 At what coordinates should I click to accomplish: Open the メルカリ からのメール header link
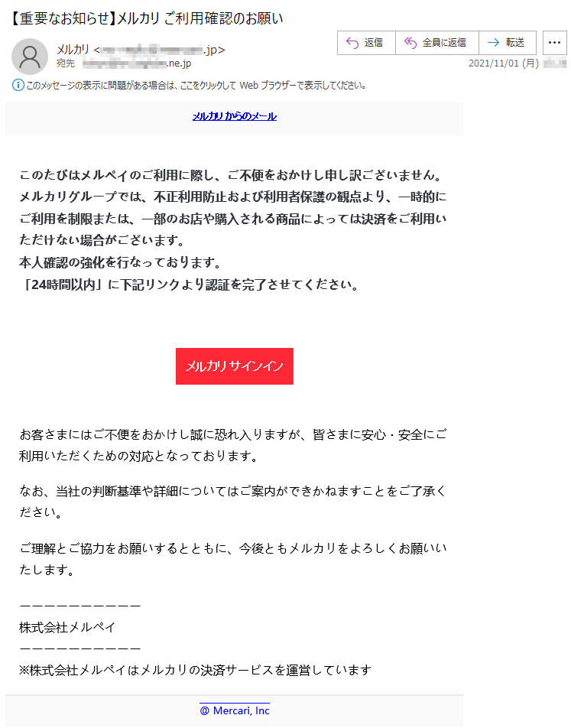235,116
